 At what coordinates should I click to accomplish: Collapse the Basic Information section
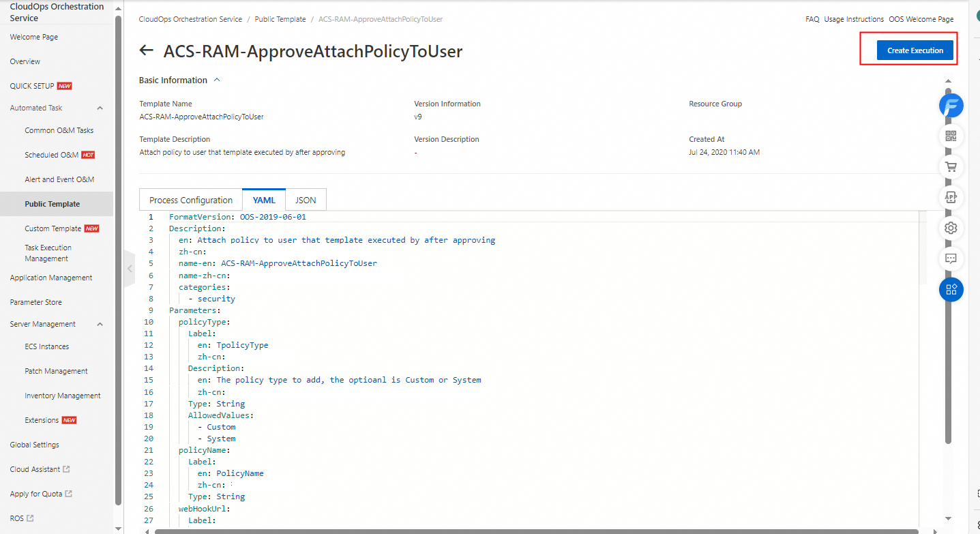[x=217, y=80]
